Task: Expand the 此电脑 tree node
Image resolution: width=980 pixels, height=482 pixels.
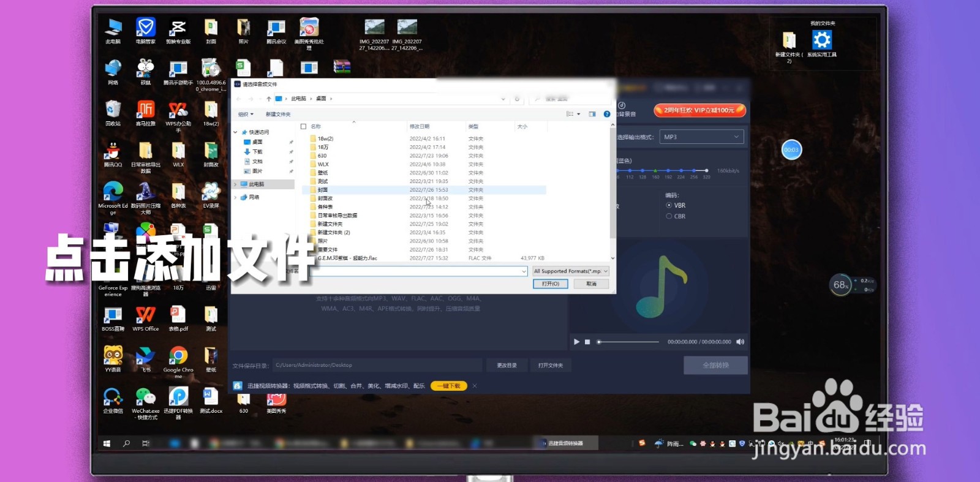Action: click(x=235, y=184)
